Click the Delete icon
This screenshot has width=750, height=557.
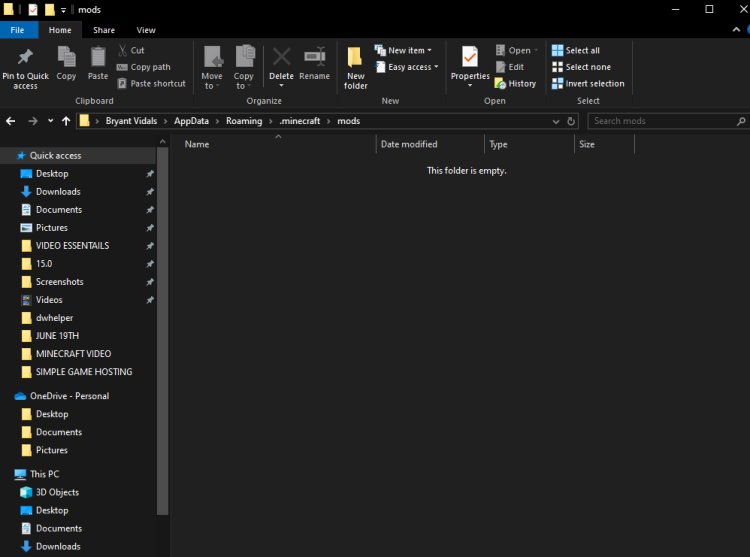point(281,57)
